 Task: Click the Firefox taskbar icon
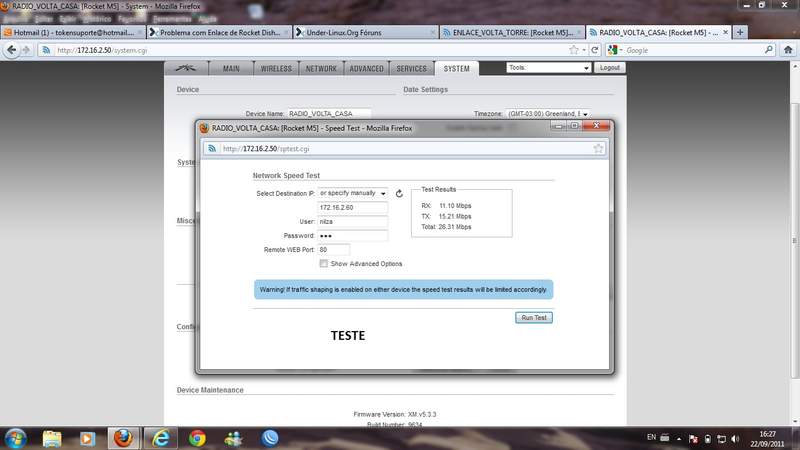(123, 439)
